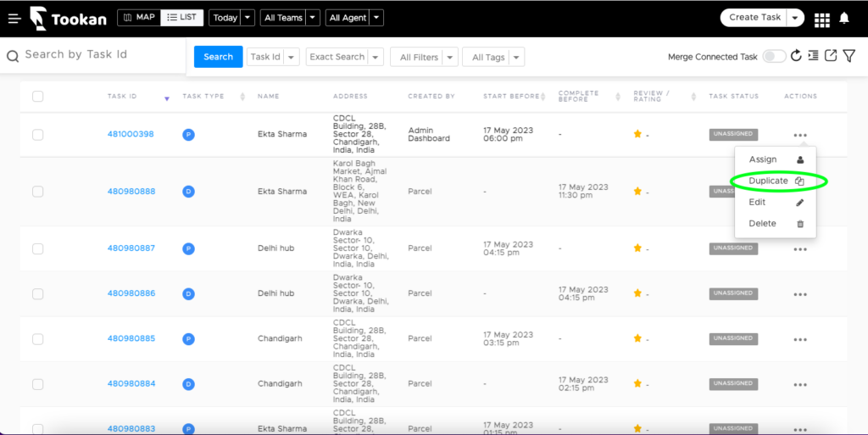868x435 pixels.
Task: Click the rating star for task 480980887
Action: tap(637, 248)
